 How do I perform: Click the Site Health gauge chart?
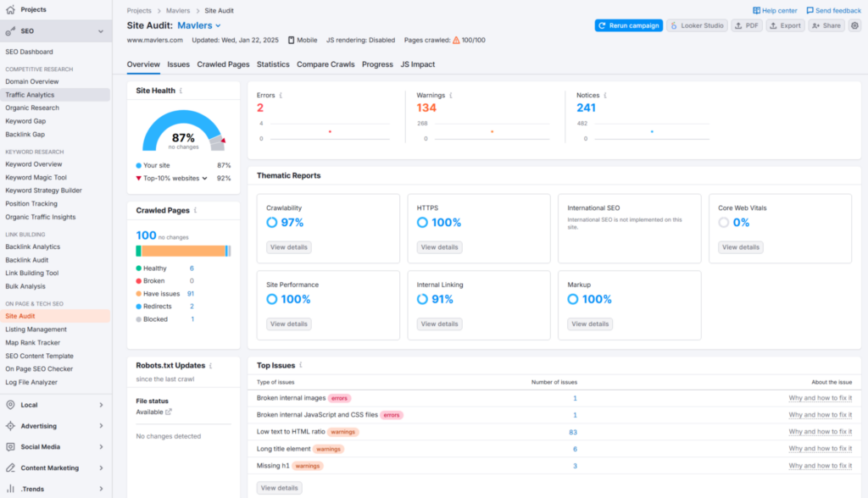coord(184,130)
